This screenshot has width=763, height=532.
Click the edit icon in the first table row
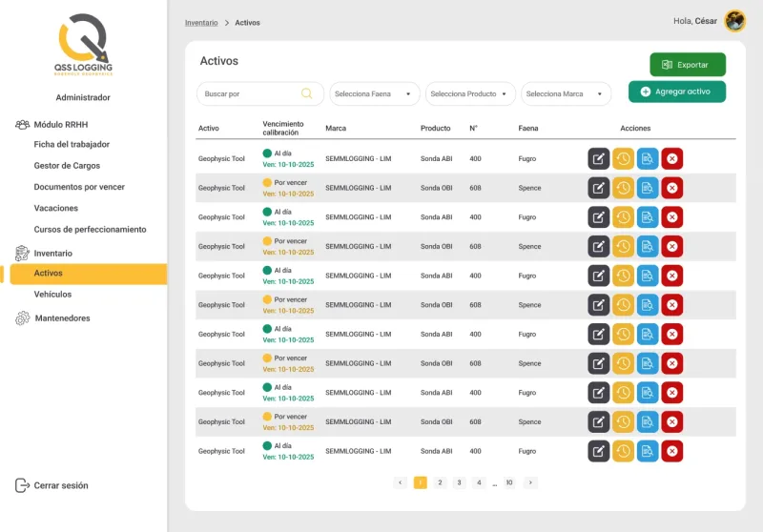coord(599,158)
